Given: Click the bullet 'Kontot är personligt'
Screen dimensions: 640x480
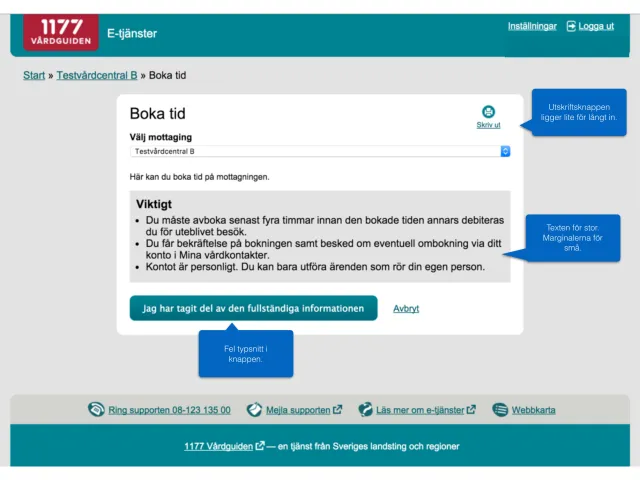Looking at the screenshot, I should click(315, 267).
